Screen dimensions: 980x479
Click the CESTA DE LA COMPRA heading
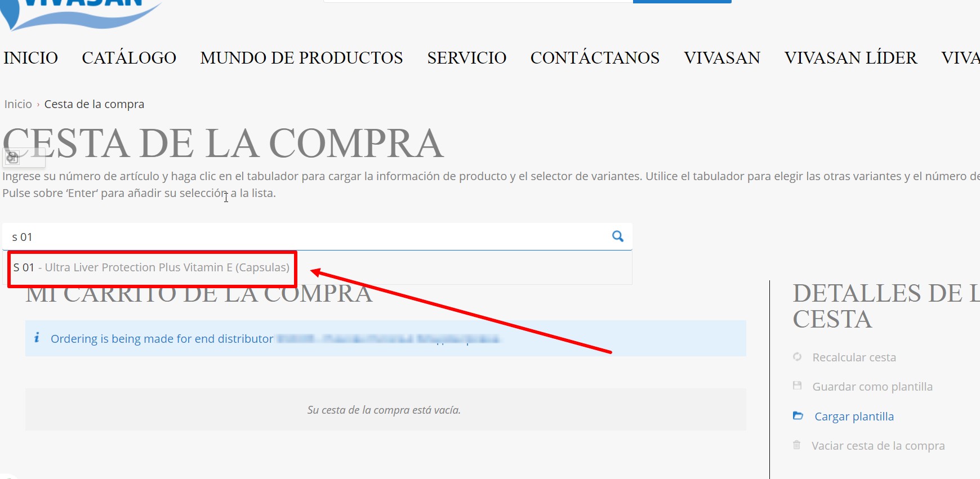point(224,143)
